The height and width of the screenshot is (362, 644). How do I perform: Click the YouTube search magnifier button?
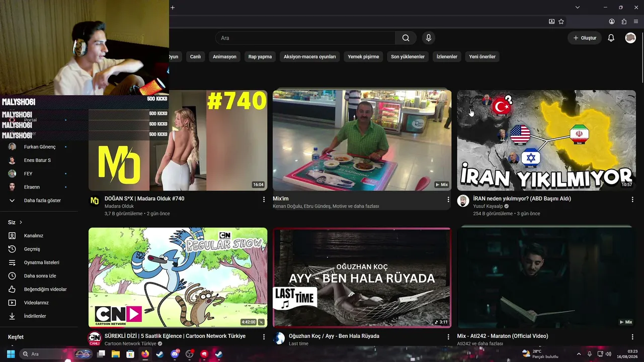coord(406,38)
